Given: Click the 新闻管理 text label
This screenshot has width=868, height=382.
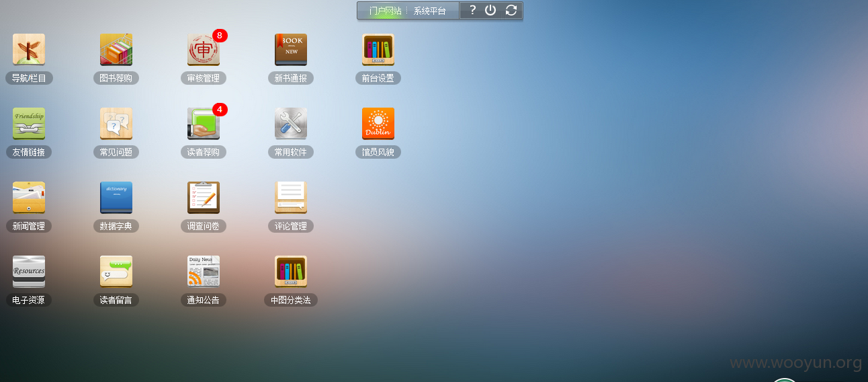Looking at the screenshot, I should [29, 226].
